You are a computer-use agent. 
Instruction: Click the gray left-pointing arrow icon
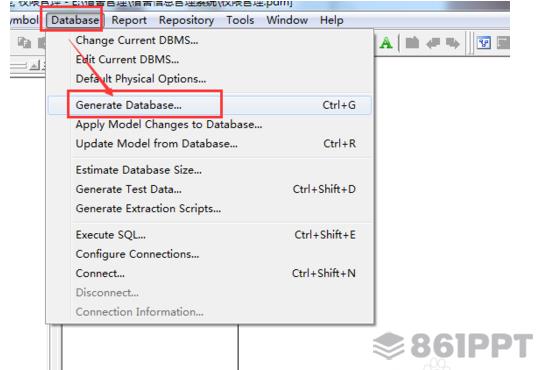[x=433, y=43]
